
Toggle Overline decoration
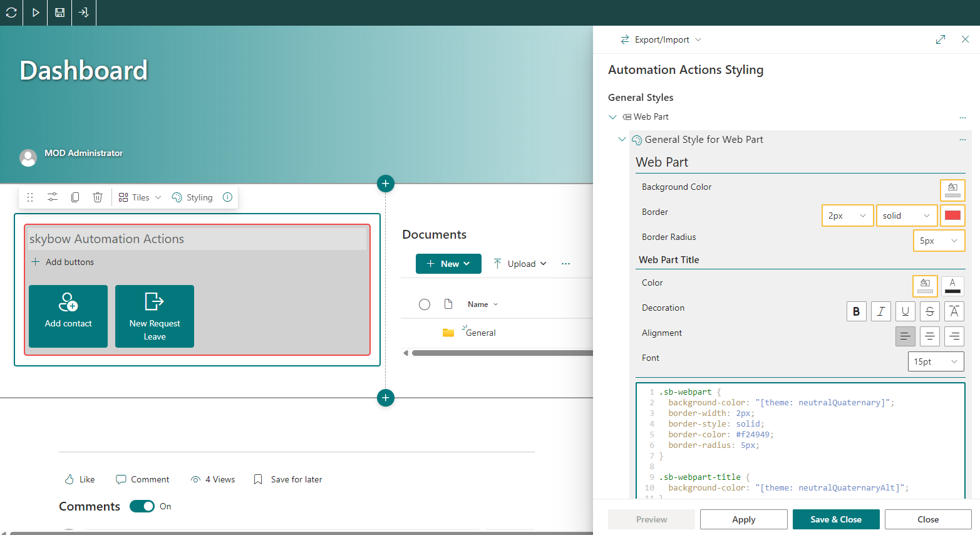954,311
